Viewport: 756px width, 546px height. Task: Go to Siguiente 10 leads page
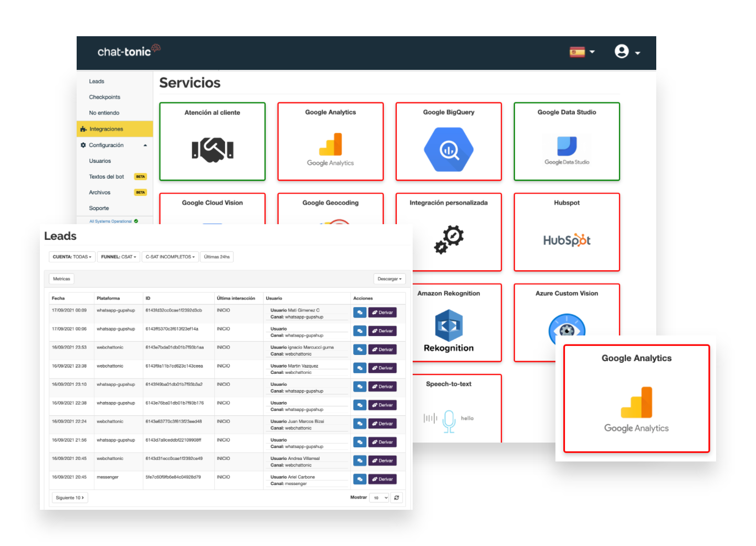[70, 498]
